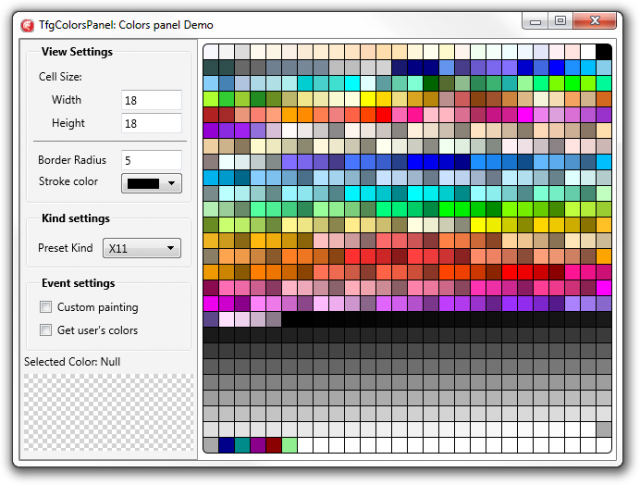Enable the Custom painting checkbox
The image size is (640, 485).
click(46, 307)
